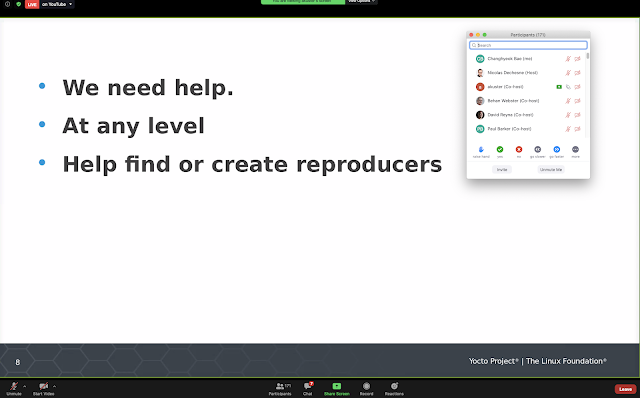Click the green encryption shield icon
The image size is (640, 398).
click(x=18, y=4)
